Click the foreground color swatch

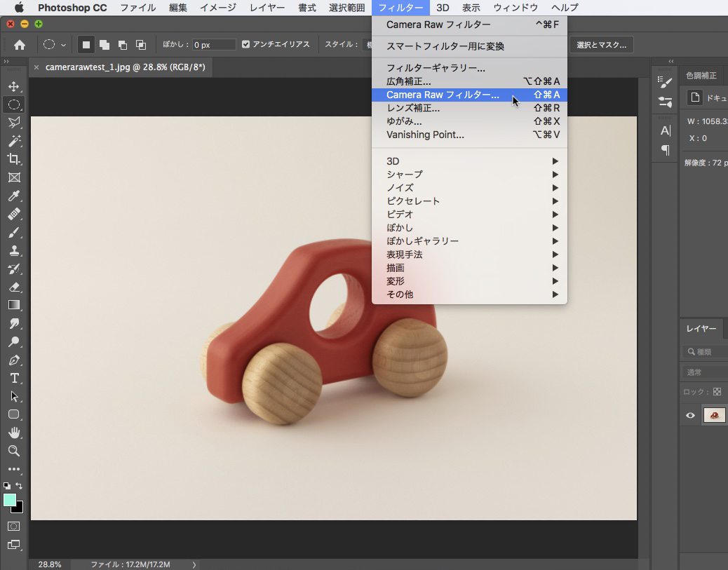(x=10, y=500)
